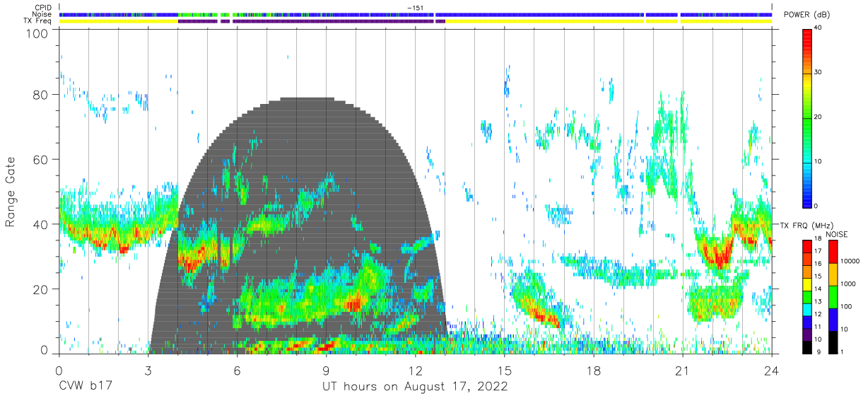This screenshot has height=401, width=868.
Task: Click the POWER (dB) colorbar title
Action: point(806,14)
